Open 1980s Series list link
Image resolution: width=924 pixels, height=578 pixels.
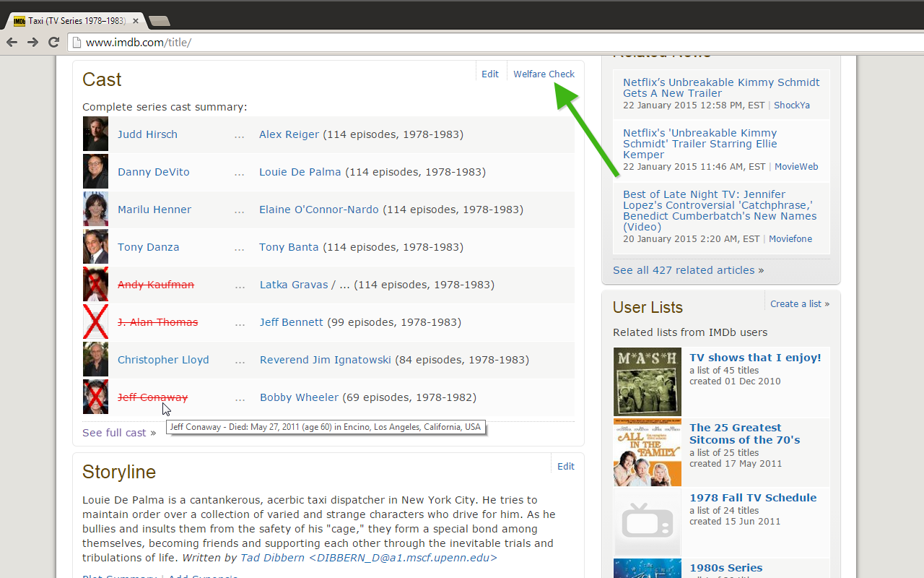tap(726, 568)
